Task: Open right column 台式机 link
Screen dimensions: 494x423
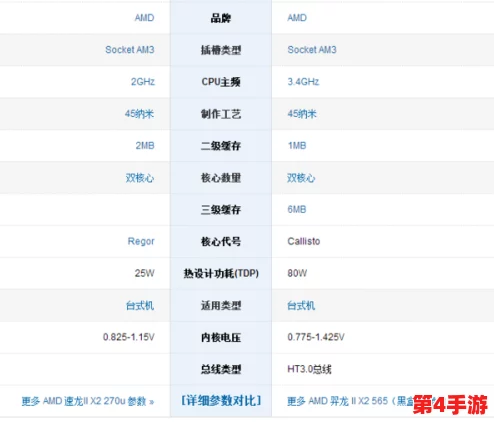Action: pos(301,305)
